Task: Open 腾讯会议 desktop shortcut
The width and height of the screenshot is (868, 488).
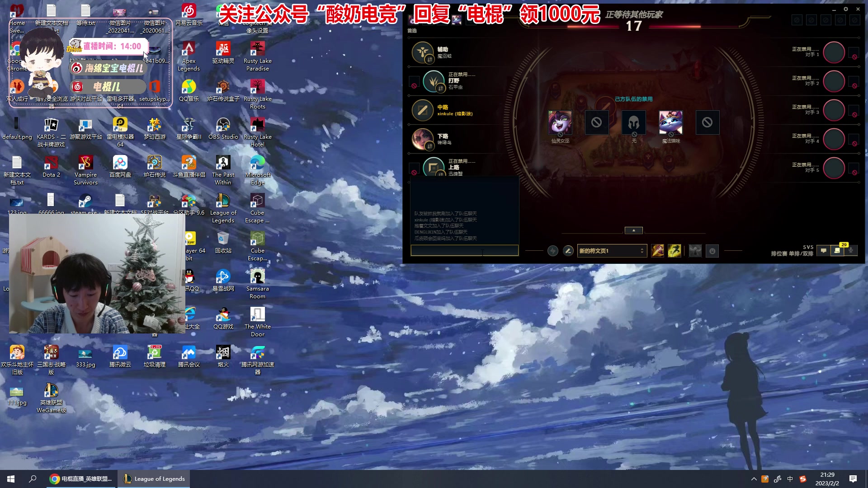Action: [x=189, y=356]
